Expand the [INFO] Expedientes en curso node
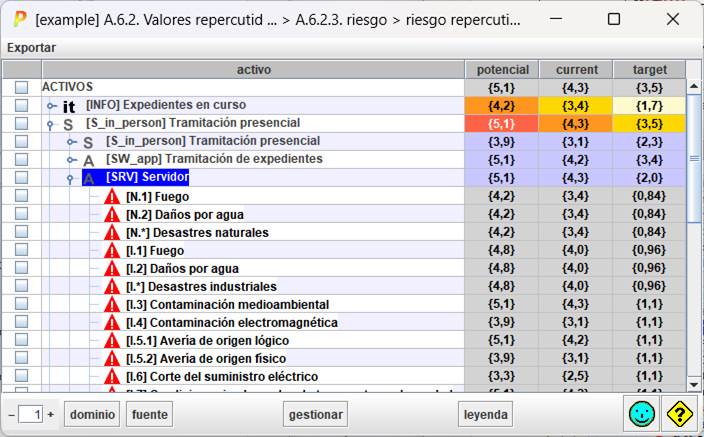 [x=52, y=106]
